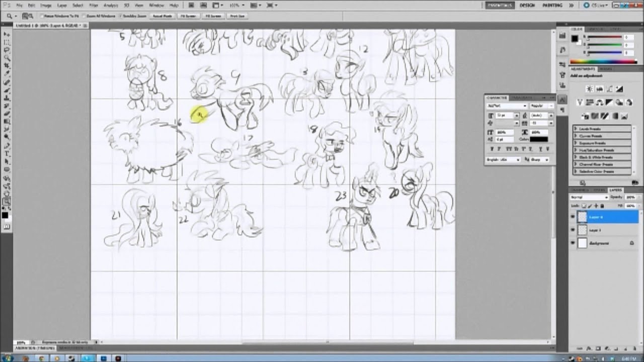This screenshot has height=362, width=644.
Task: Open the Filter menu
Action: click(x=94, y=5)
